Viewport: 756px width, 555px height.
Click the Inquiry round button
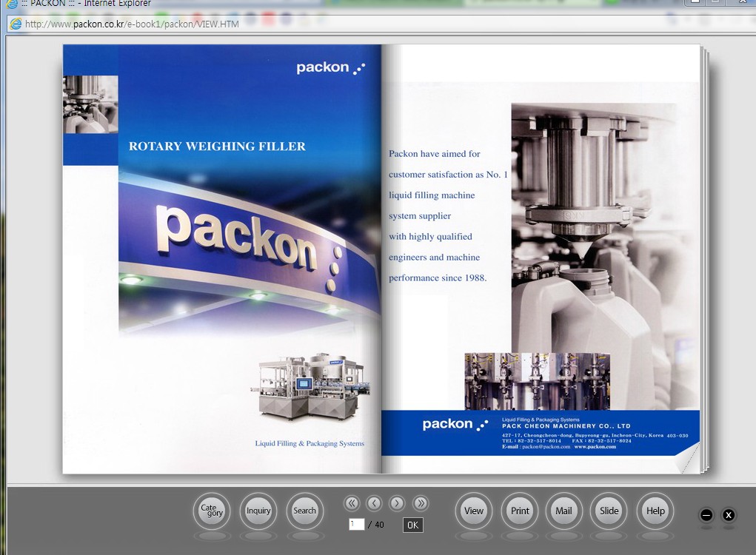pyautogui.click(x=258, y=511)
